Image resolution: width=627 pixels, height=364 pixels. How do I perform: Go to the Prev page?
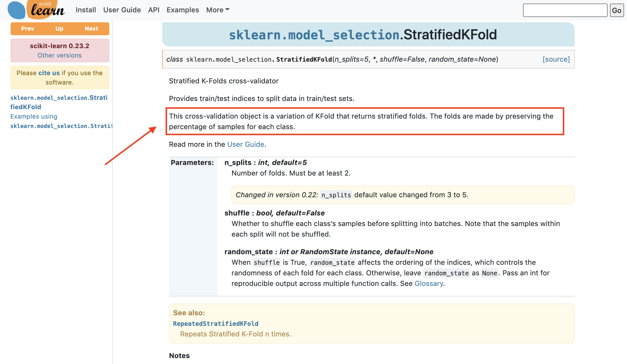[28, 29]
